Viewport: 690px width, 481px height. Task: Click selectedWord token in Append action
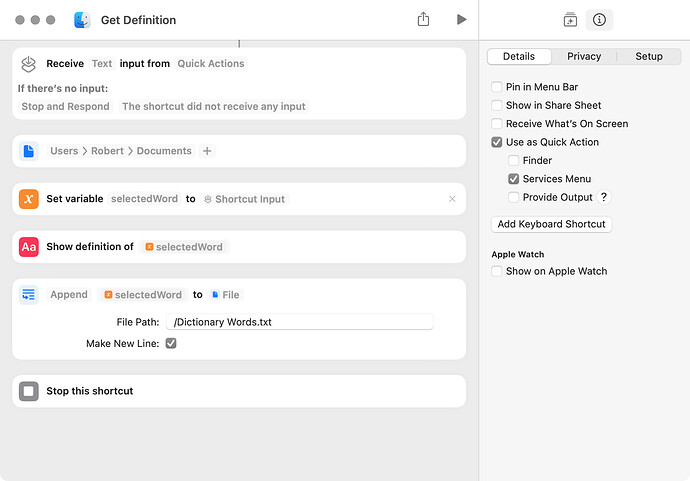[143, 295]
